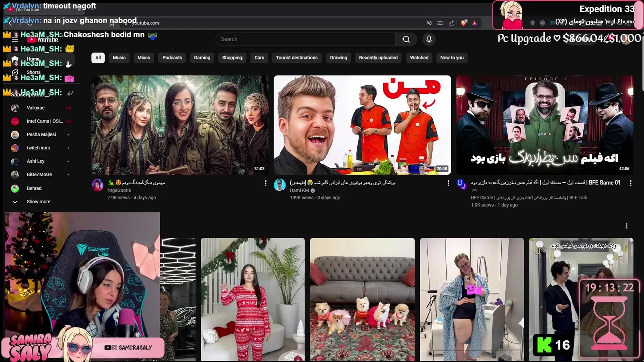644x362 pixels.
Task: Select the Shopping filter chip
Action: [232, 58]
